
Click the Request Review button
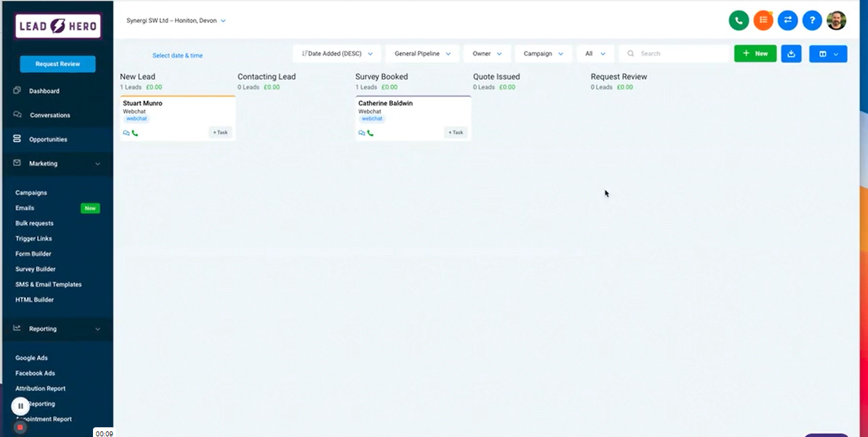[58, 64]
